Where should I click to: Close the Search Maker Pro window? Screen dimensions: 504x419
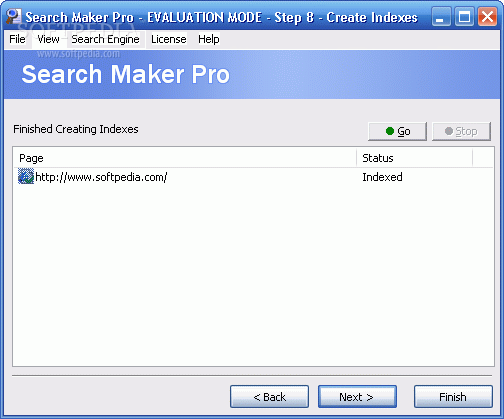487,17
